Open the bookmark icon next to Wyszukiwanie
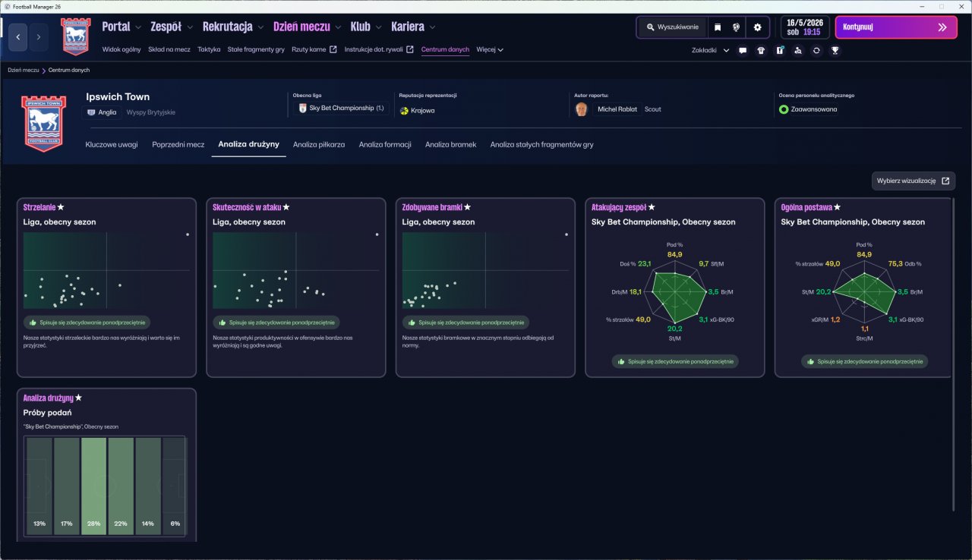 point(718,27)
